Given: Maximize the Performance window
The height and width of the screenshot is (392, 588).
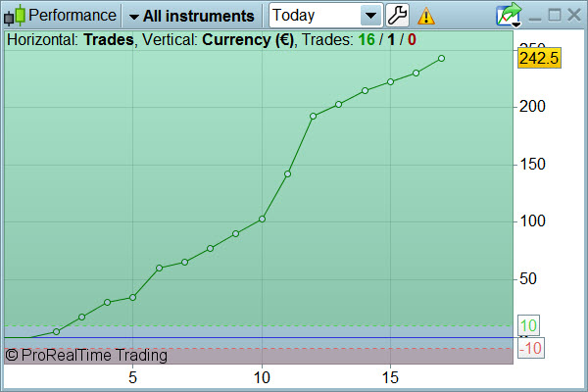Looking at the screenshot, I should 555,16.
